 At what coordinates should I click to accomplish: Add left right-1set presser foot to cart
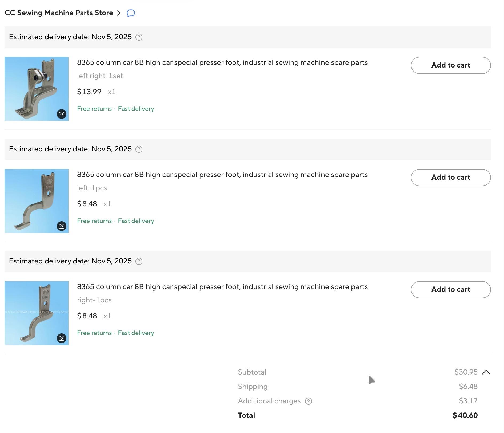450,65
